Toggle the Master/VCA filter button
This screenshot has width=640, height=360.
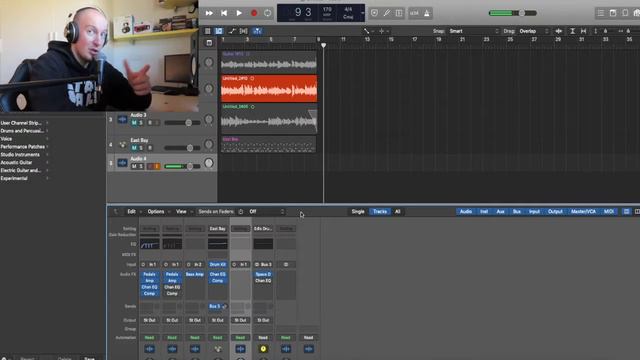tap(583, 211)
